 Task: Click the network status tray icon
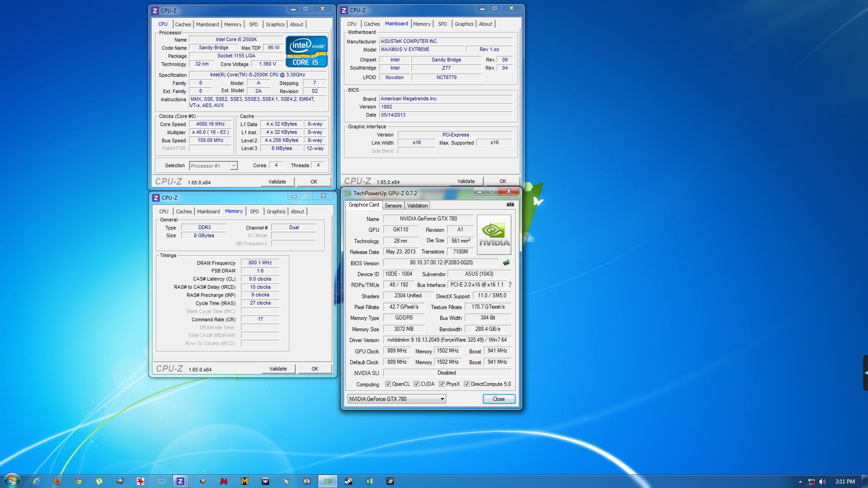point(811,482)
